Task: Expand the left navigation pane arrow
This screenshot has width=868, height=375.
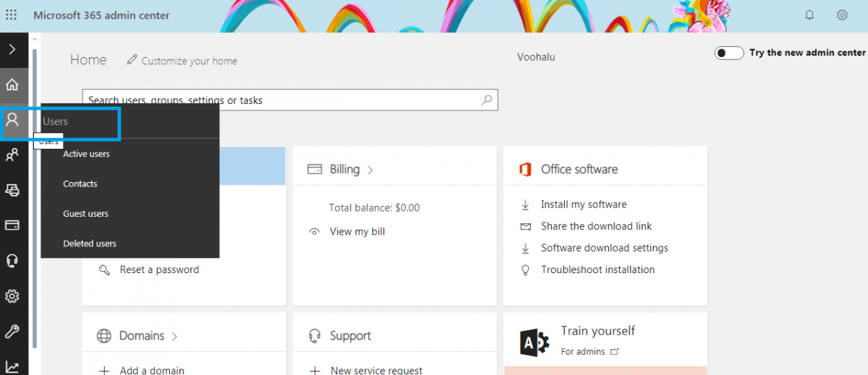Action: tap(12, 50)
